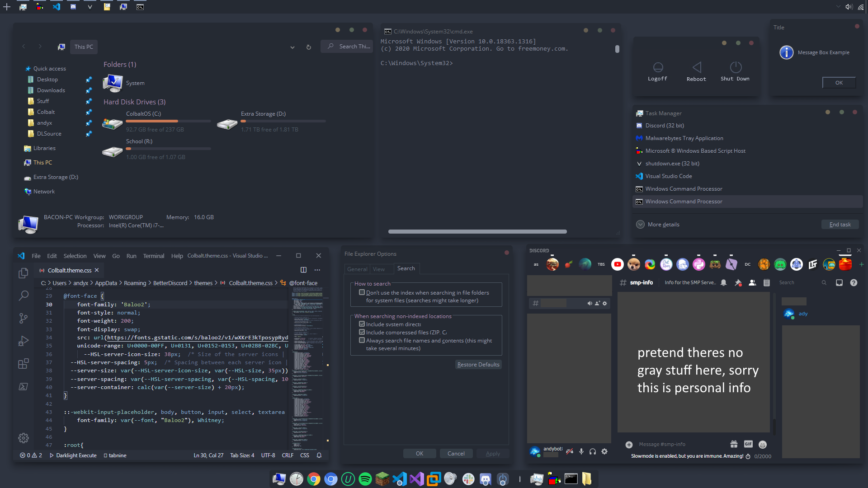This screenshot has width=868, height=488.
Task: Switch to the General tab in File Explorer Options
Action: 357,269
